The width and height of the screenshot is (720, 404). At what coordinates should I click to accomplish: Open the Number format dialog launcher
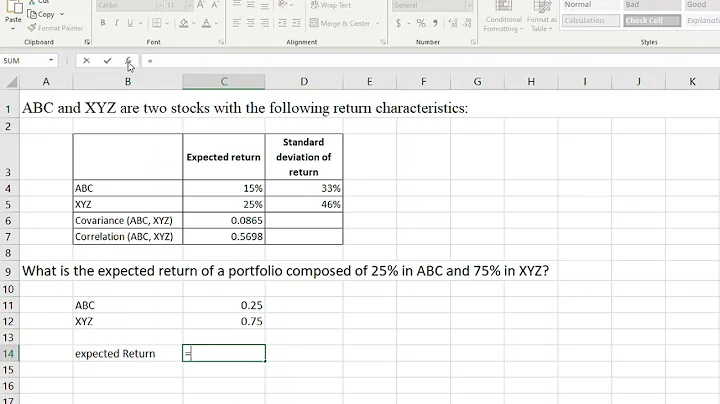pyautogui.click(x=473, y=42)
